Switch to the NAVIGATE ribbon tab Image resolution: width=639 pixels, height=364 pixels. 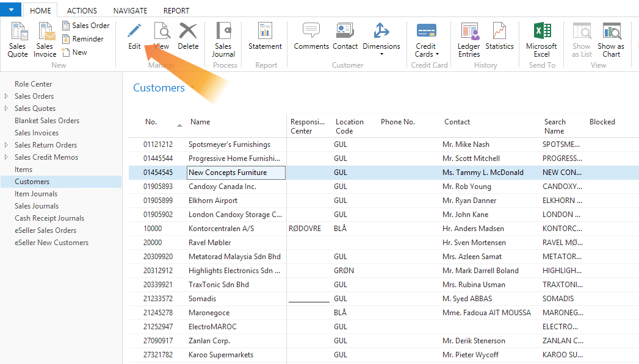click(131, 10)
